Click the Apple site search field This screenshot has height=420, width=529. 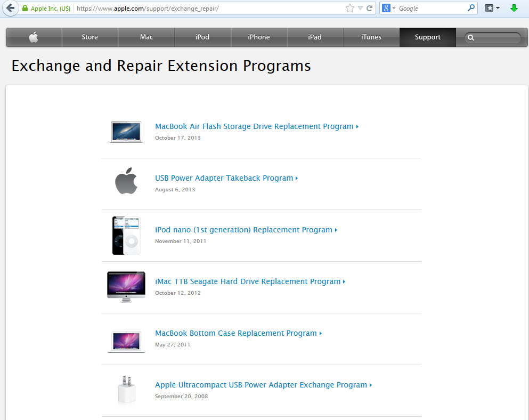tap(493, 37)
